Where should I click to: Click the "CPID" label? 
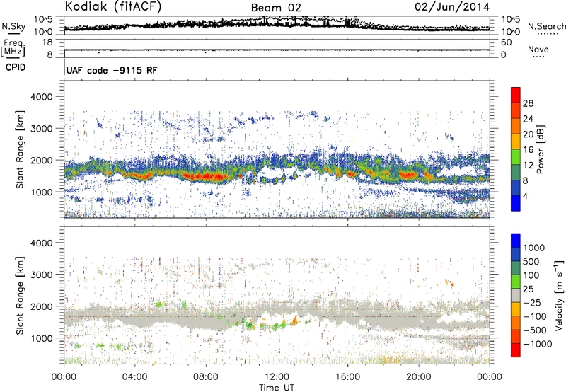coord(16,67)
